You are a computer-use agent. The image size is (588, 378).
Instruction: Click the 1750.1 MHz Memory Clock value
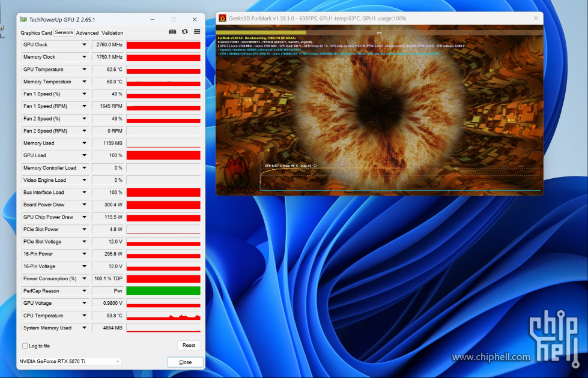pyautogui.click(x=108, y=57)
